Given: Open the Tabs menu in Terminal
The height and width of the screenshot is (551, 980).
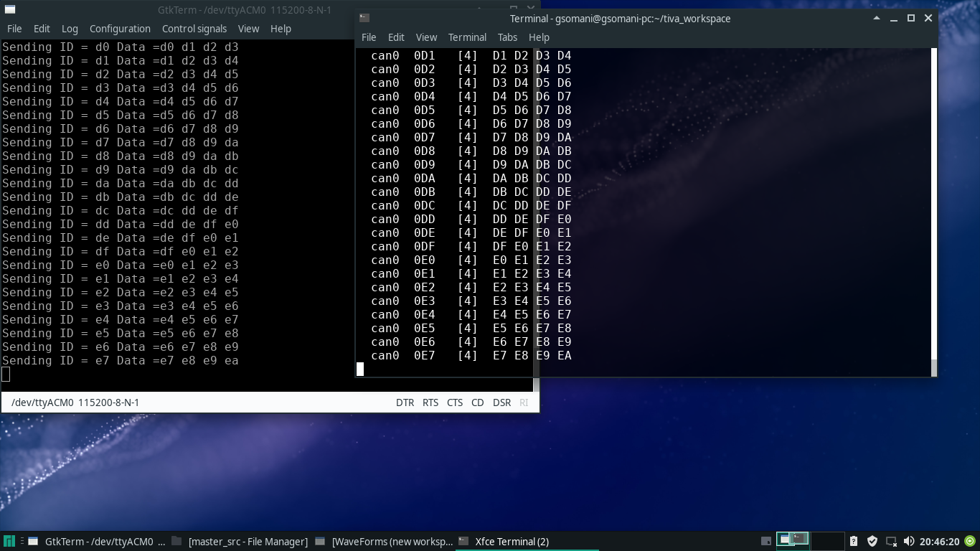Looking at the screenshot, I should point(507,37).
